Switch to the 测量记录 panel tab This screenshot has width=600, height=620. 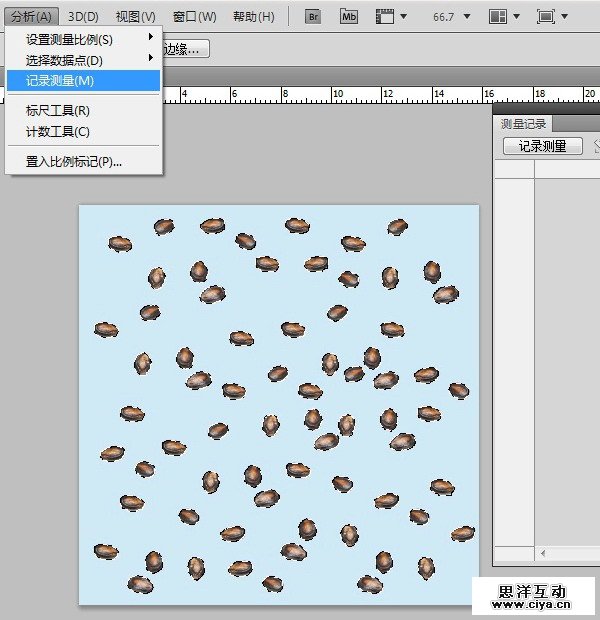[x=523, y=124]
